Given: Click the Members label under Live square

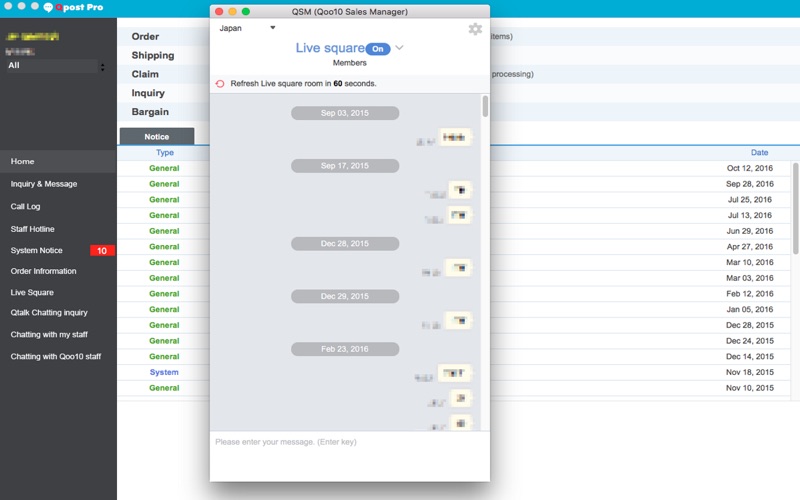Looking at the screenshot, I should point(349,63).
